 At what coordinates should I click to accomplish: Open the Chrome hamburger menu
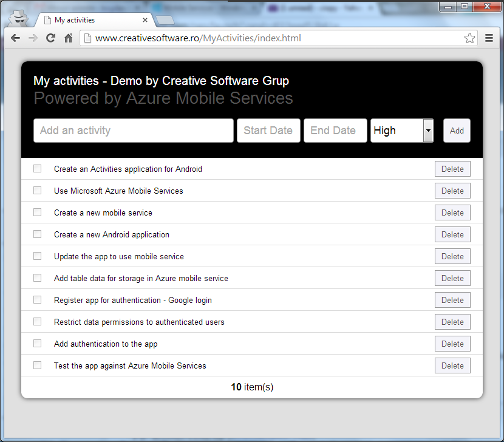[489, 38]
